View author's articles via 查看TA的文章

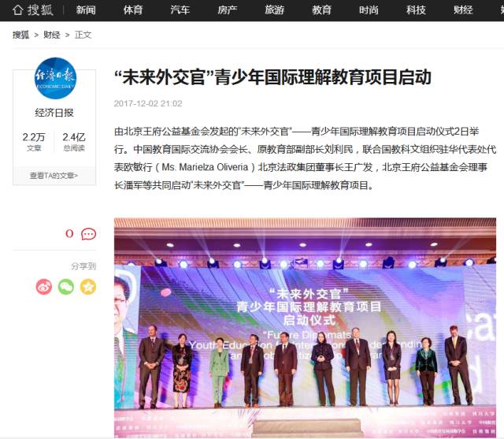click(x=54, y=176)
